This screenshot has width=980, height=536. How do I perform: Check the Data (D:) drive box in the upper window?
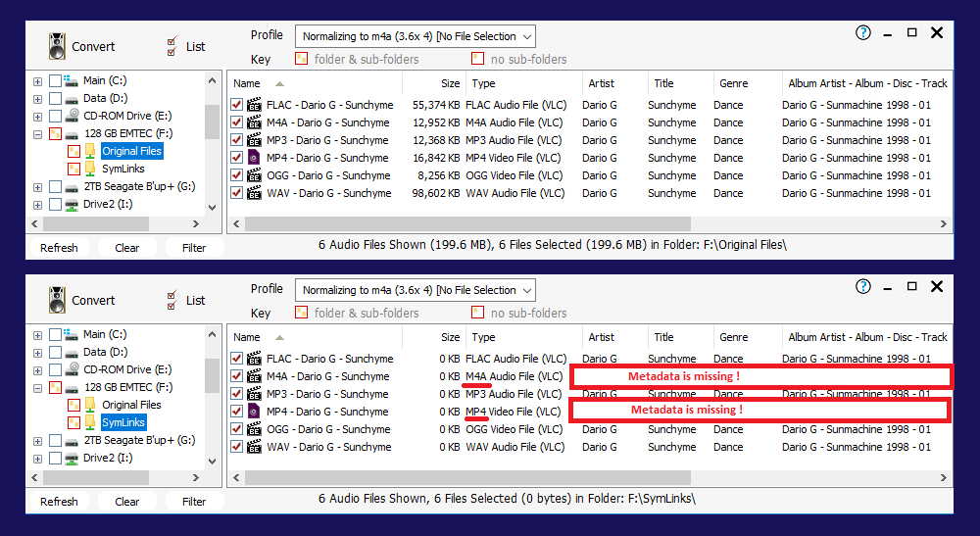pos(55,98)
